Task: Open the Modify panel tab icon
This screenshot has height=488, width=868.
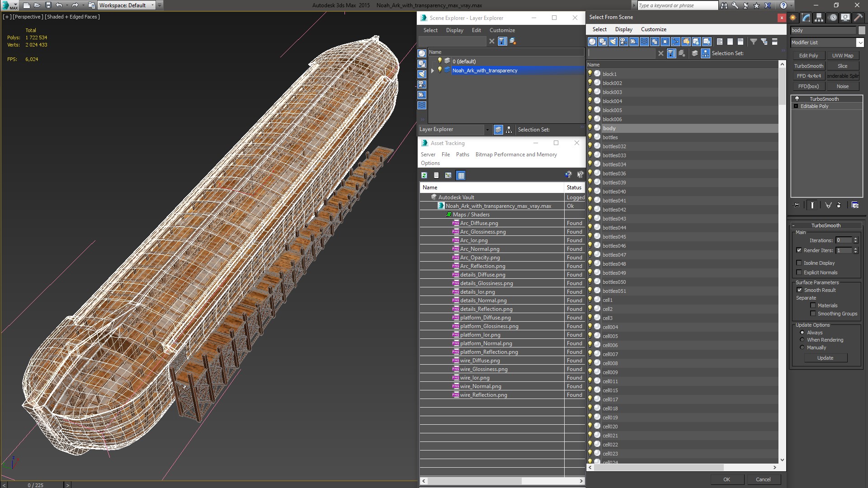Action: [806, 18]
